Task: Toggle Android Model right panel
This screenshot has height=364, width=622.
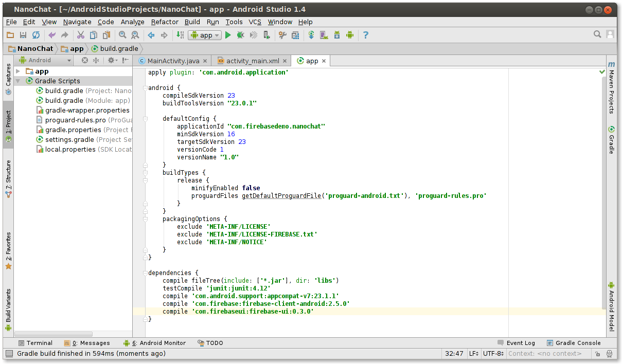Action: click(611, 306)
